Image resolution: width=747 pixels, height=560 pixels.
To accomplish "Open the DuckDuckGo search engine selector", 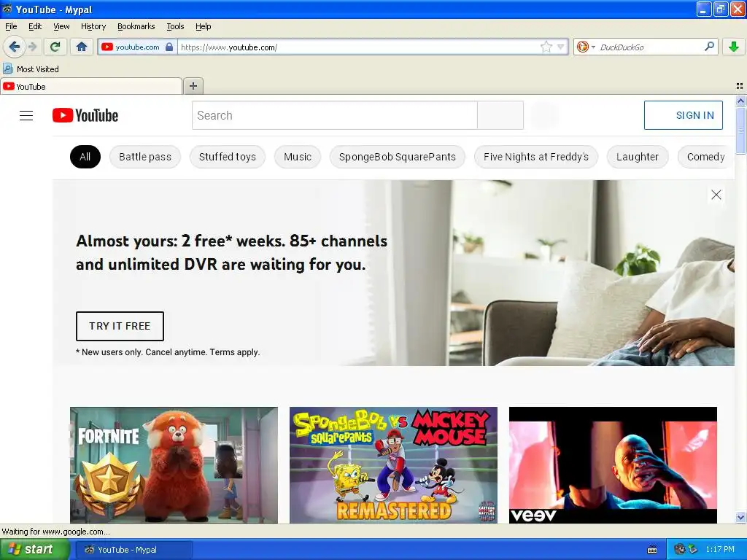I will click(586, 47).
